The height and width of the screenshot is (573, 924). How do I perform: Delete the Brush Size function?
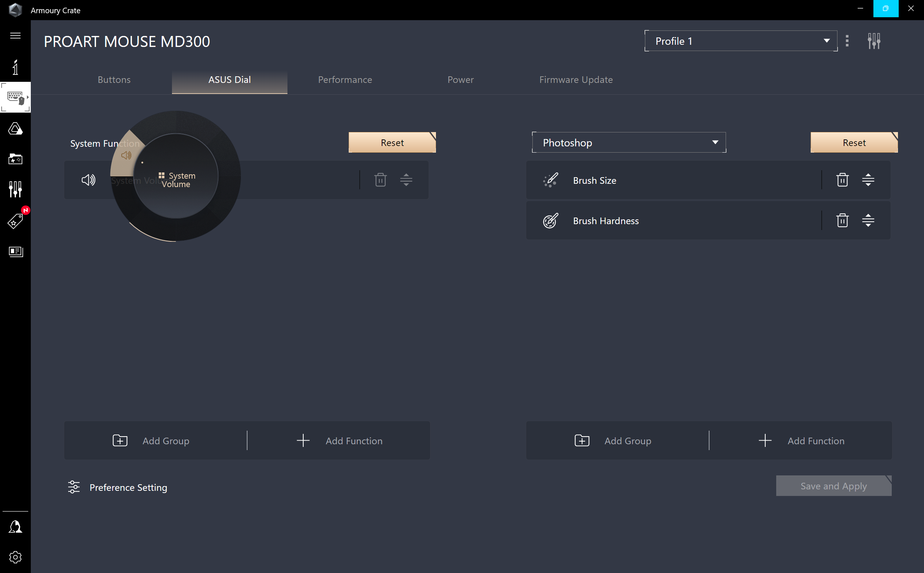(842, 180)
